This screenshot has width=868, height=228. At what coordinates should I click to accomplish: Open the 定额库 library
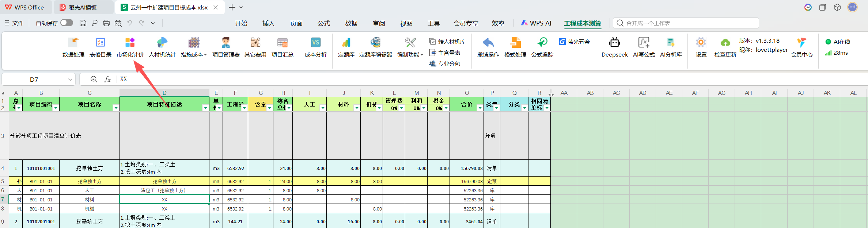tap(346, 47)
